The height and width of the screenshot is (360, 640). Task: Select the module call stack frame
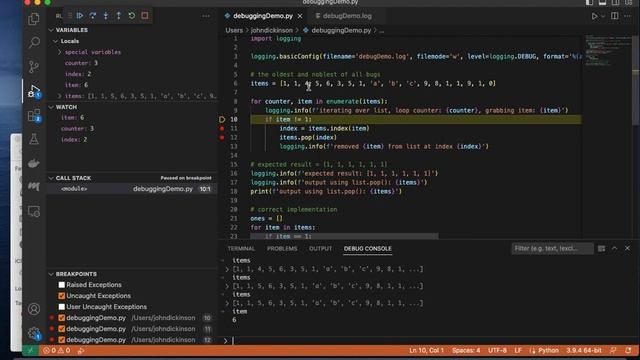click(x=132, y=189)
